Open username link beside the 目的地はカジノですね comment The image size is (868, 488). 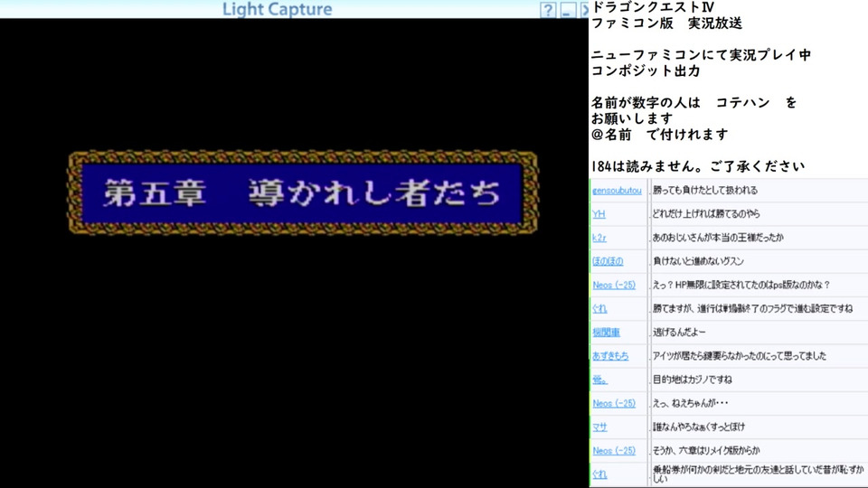[x=599, y=380]
